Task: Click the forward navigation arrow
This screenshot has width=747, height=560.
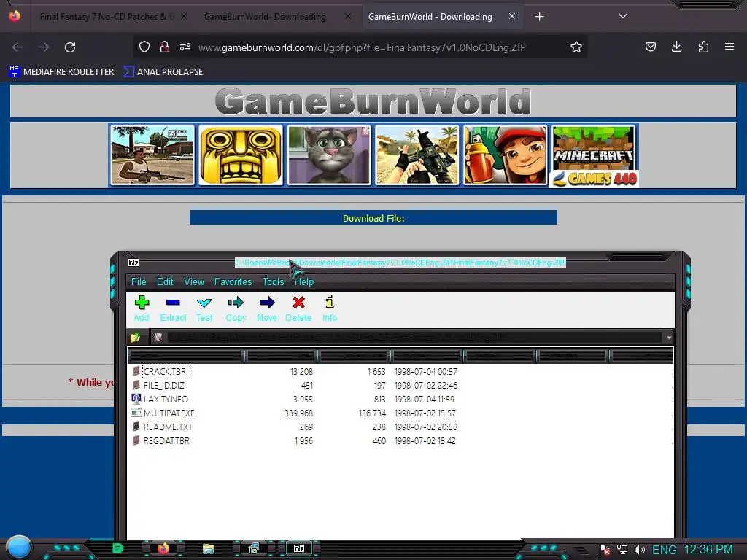Action: 44,47
